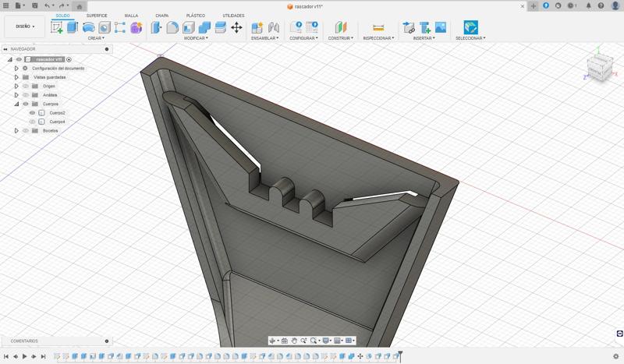Open the CONSTRUIR menu

pos(340,38)
